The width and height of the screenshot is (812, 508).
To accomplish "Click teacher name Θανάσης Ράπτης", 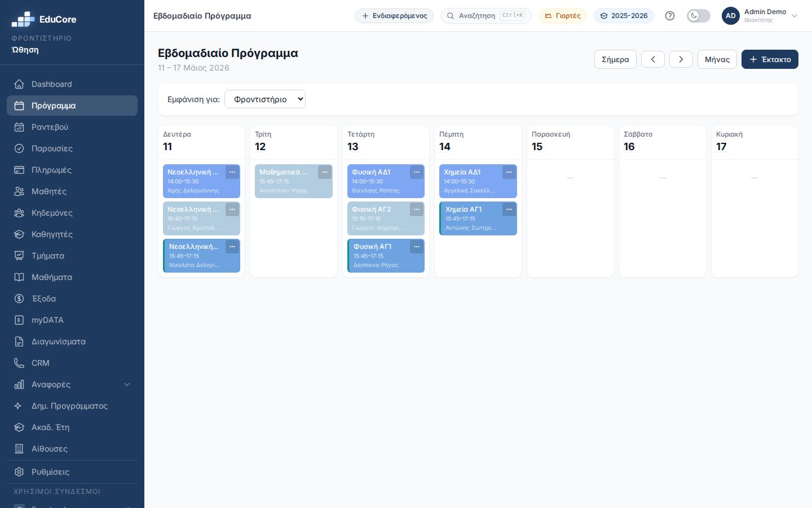I will coord(376,191).
